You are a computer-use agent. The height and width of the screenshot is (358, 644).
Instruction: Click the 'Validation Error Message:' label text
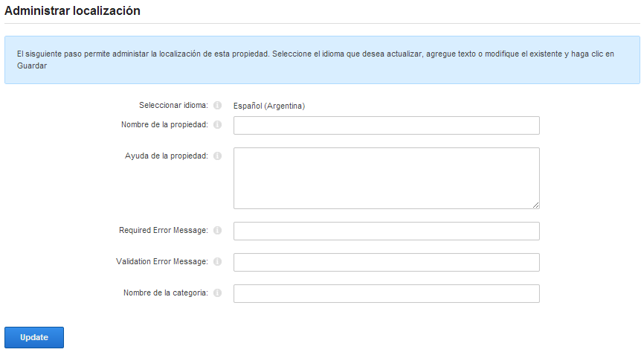(x=162, y=262)
